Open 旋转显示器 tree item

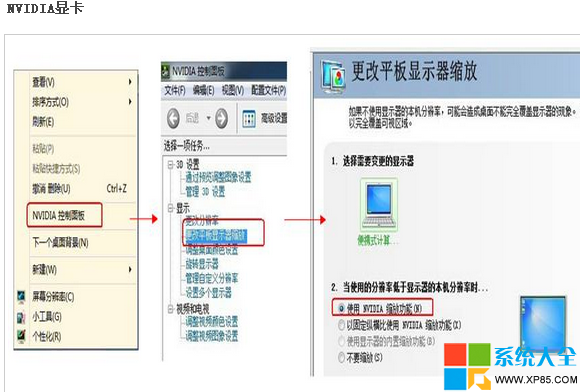(202, 264)
